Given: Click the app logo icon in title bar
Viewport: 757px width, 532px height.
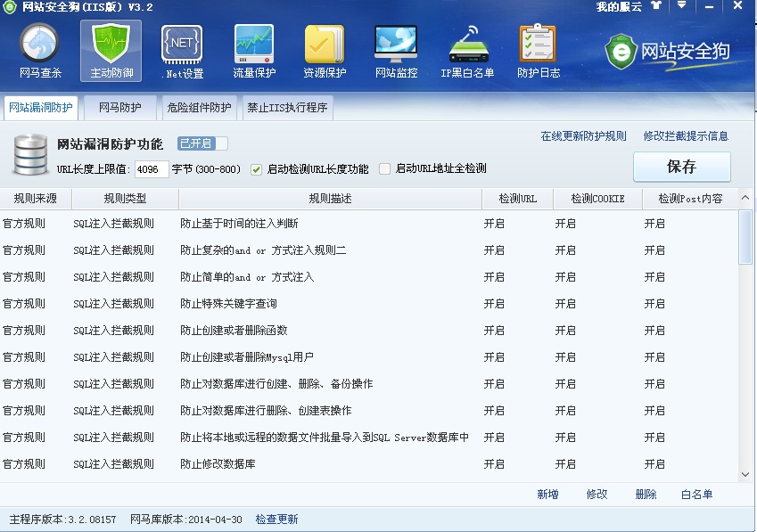Looking at the screenshot, I should [9, 7].
